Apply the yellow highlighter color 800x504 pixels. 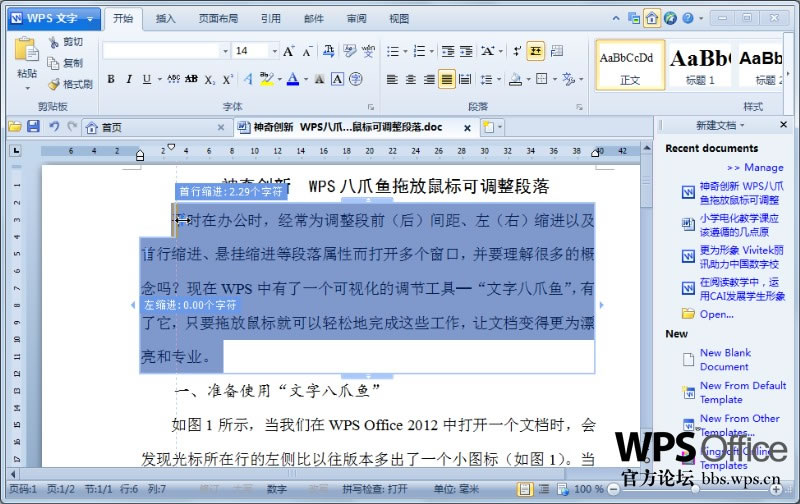pos(266,79)
